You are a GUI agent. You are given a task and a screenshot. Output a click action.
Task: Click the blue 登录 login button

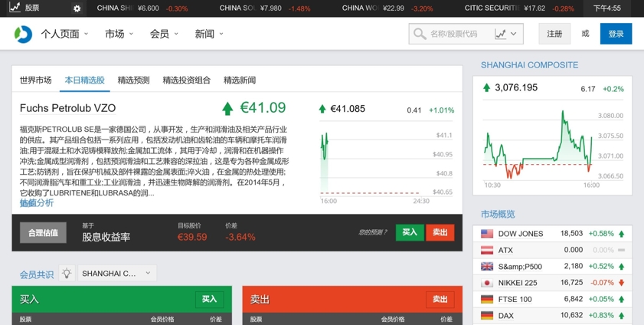(616, 34)
